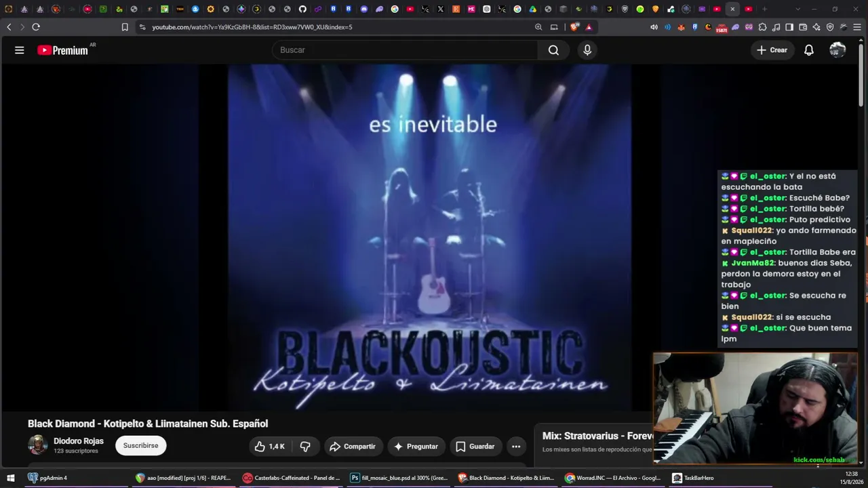Open Diodoro Rojas channel avatar
The width and height of the screenshot is (868, 488).
coord(37,445)
